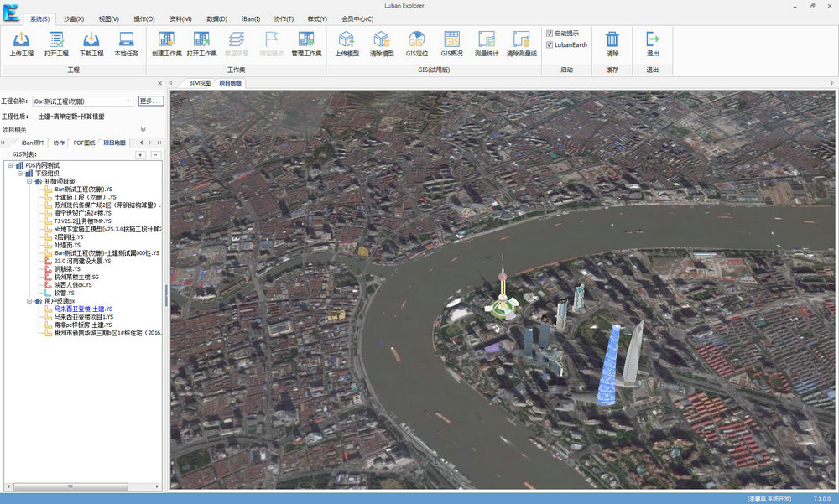Open the 沙盘(X) ribbon menu tab

coord(74,18)
